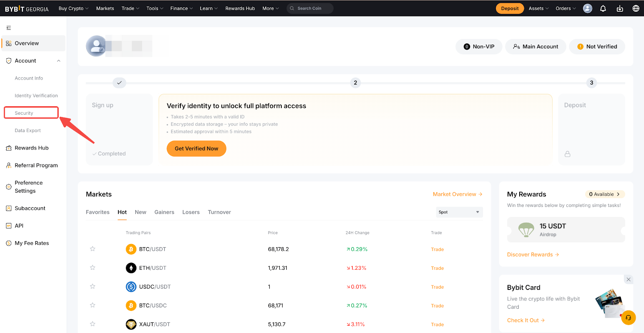Image resolution: width=644 pixels, height=333 pixels.
Task: Click the ETH/USDT coin icon
Action: coord(131,268)
